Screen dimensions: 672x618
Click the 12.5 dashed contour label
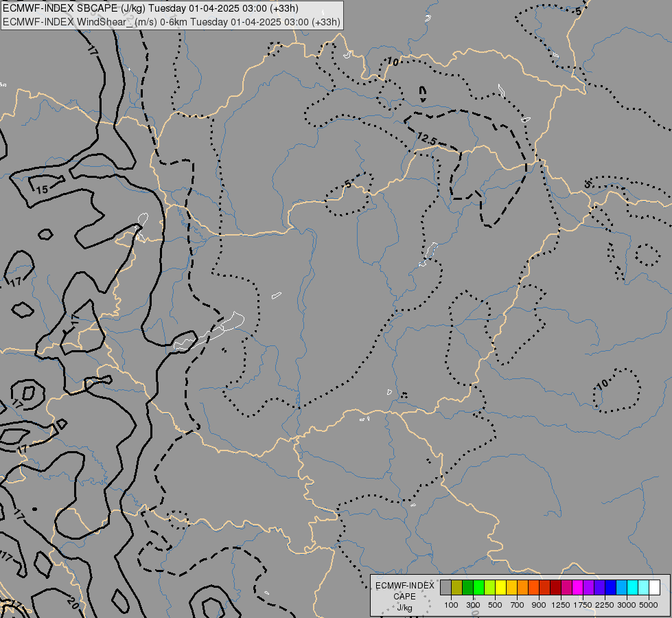pos(426,139)
